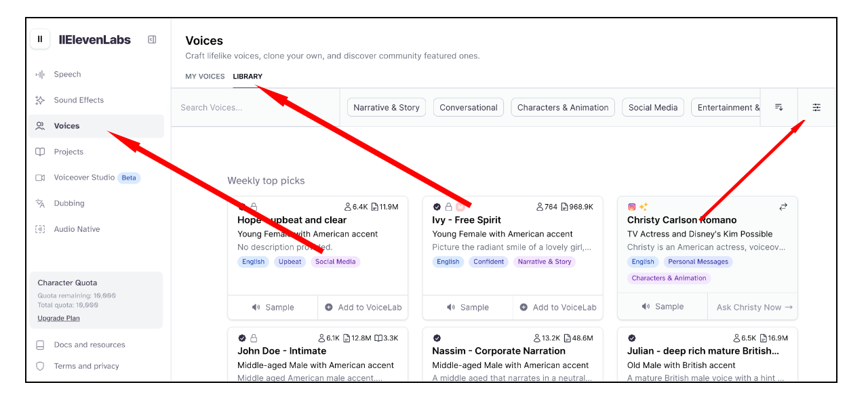Click the Confident tag on Ivy card

(489, 262)
